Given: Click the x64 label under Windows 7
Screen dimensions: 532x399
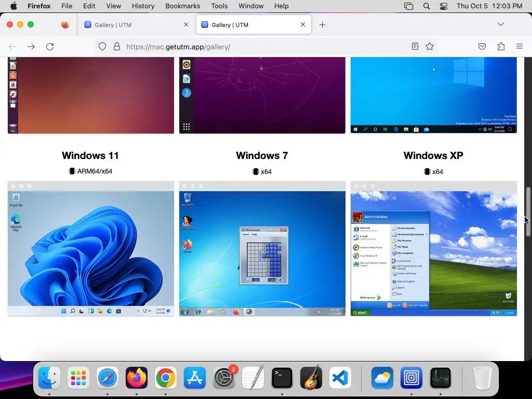Looking at the screenshot, I should coord(262,171).
